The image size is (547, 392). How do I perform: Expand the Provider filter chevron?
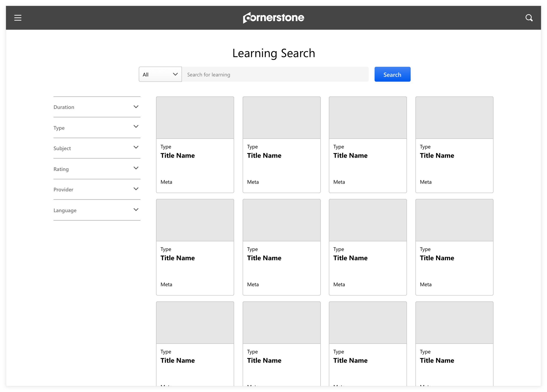[x=136, y=189]
